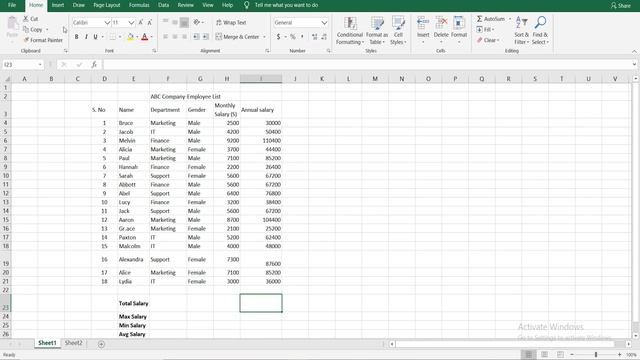Toggle Wrap Text

231,22
